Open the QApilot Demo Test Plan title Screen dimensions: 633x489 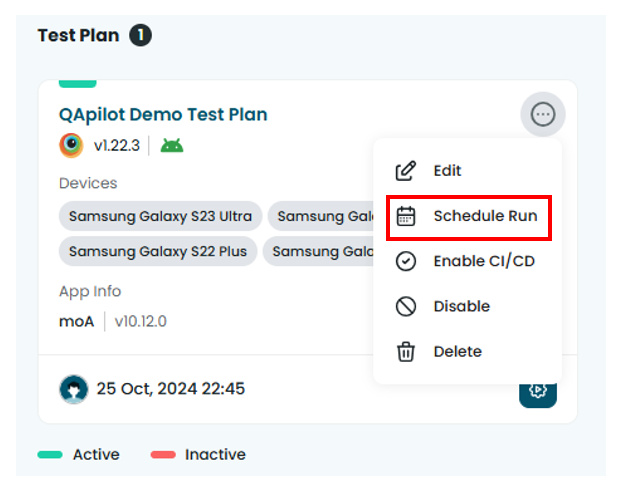pyautogui.click(x=163, y=114)
